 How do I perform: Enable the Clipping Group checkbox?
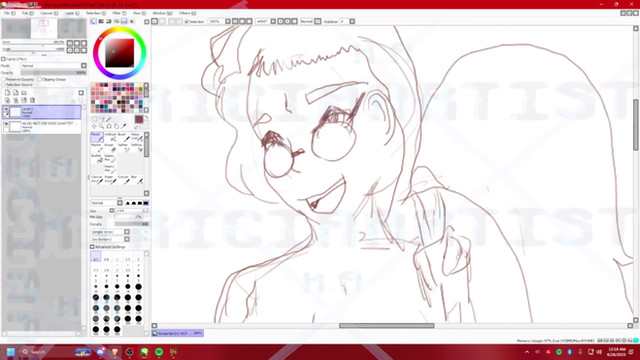pos(40,79)
